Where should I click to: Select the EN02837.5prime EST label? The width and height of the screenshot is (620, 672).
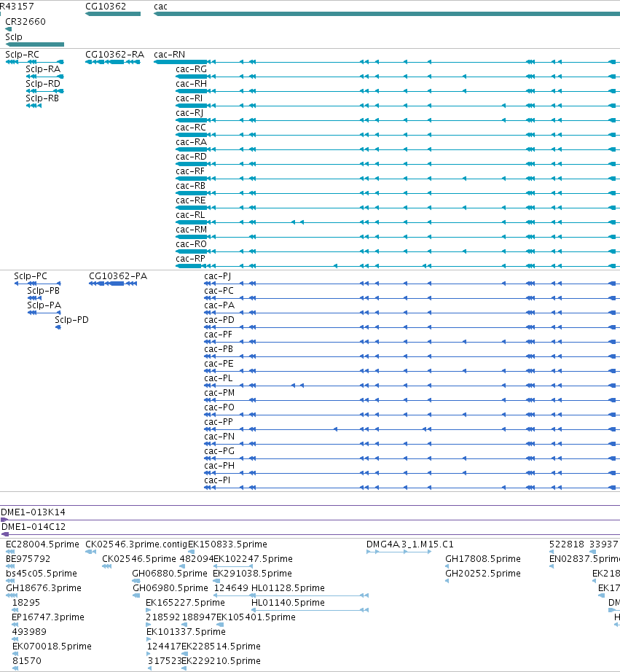click(x=584, y=559)
